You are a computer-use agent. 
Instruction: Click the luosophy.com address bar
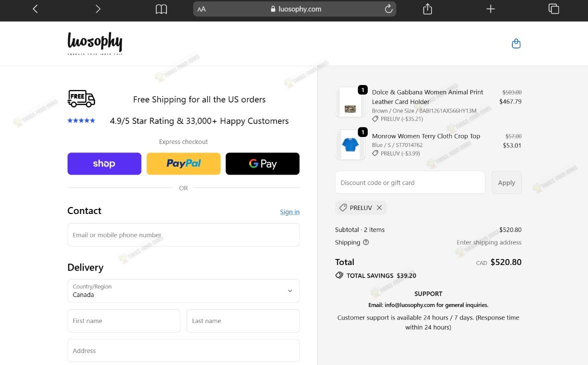pos(294,9)
